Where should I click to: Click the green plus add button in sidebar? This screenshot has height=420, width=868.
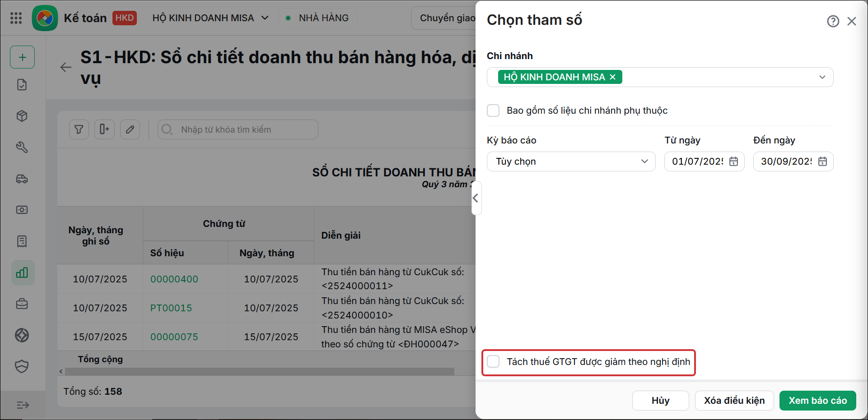23,57
